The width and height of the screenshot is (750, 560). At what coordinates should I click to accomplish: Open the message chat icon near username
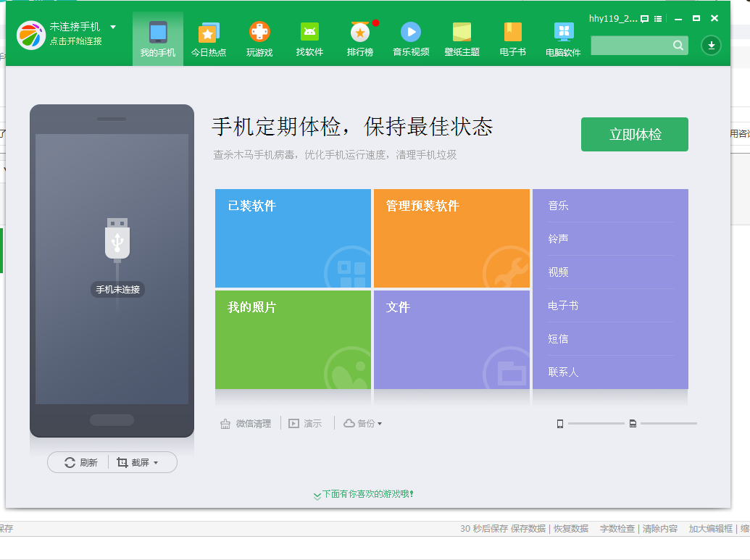click(645, 19)
